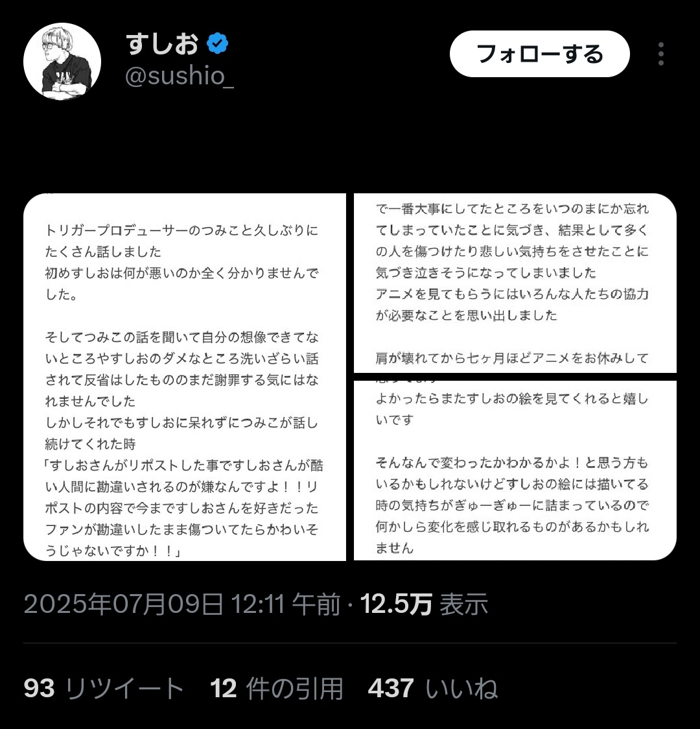The width and height of the screenshot is (700, 729).
Task: Click the フォローする follow button
Action: (x=539, y=54)
